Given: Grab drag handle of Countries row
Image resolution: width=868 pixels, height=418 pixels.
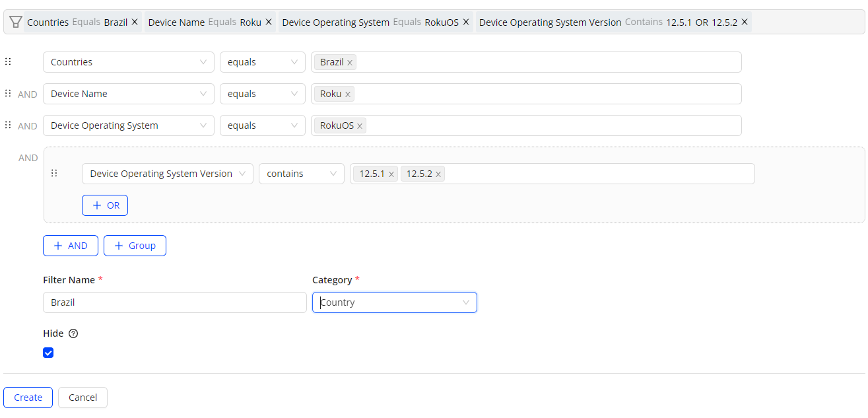Looking at the screenshot, I should tap(8, 61).
